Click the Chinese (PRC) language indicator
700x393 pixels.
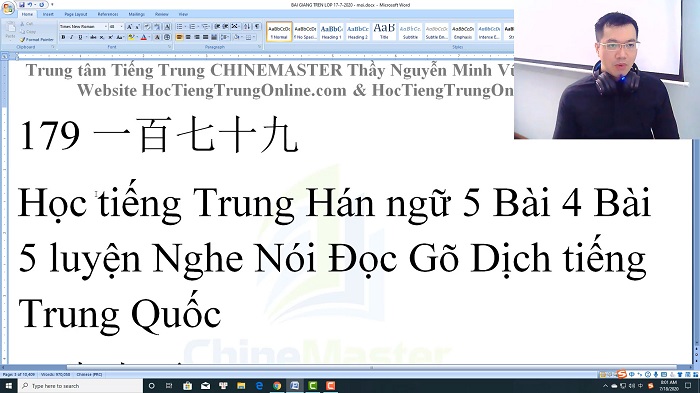point(89,374)
